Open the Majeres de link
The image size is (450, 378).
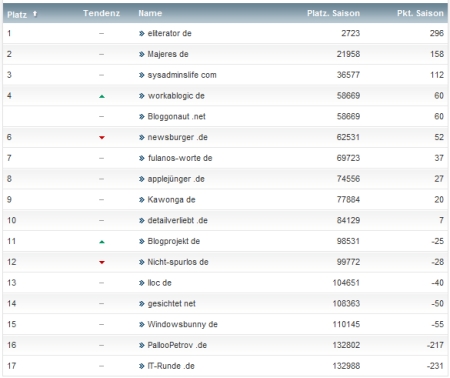(x=168, y=54)
